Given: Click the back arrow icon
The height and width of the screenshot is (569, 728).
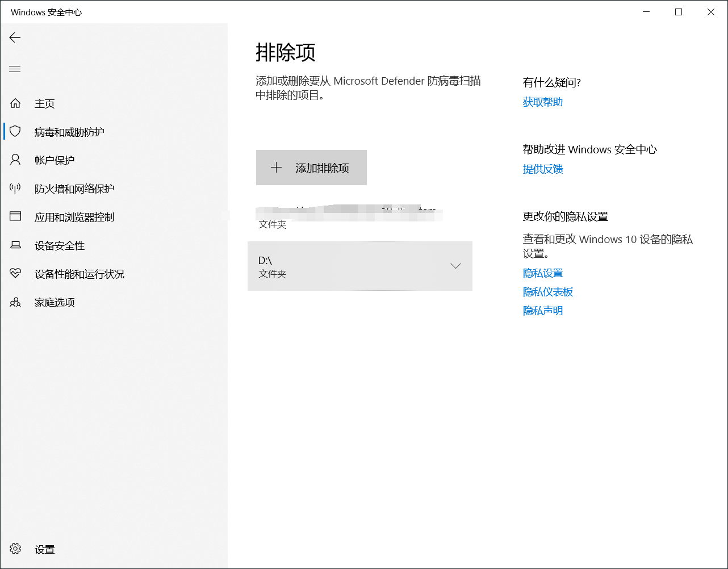Looking at the screenshot, I should 15,37.
